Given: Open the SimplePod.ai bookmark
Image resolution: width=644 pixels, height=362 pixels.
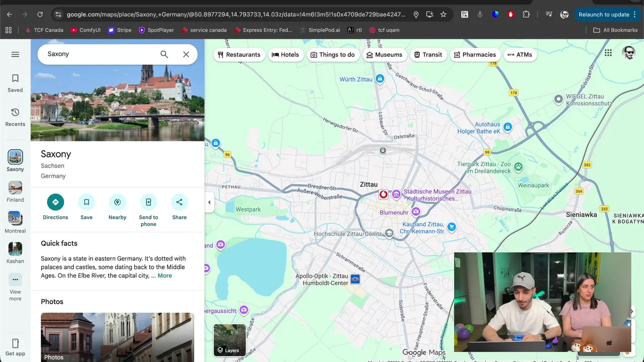Looking at the screenshot, I should (x=319, y=30).
